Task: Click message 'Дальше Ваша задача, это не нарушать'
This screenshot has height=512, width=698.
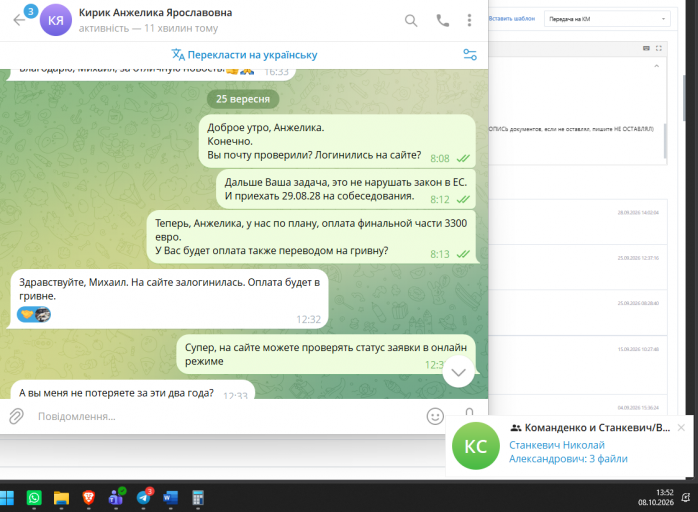Action: [x=346, y=189]
